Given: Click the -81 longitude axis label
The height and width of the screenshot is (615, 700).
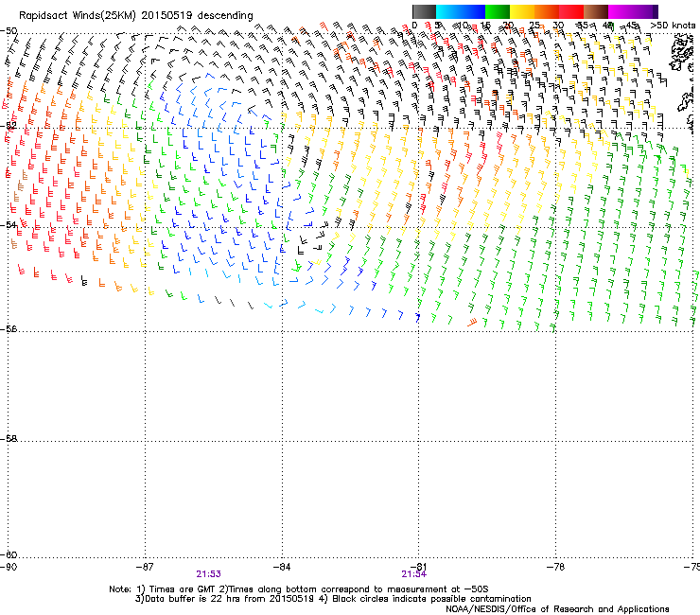Looking at the screenshot, I should click(419, 567).
